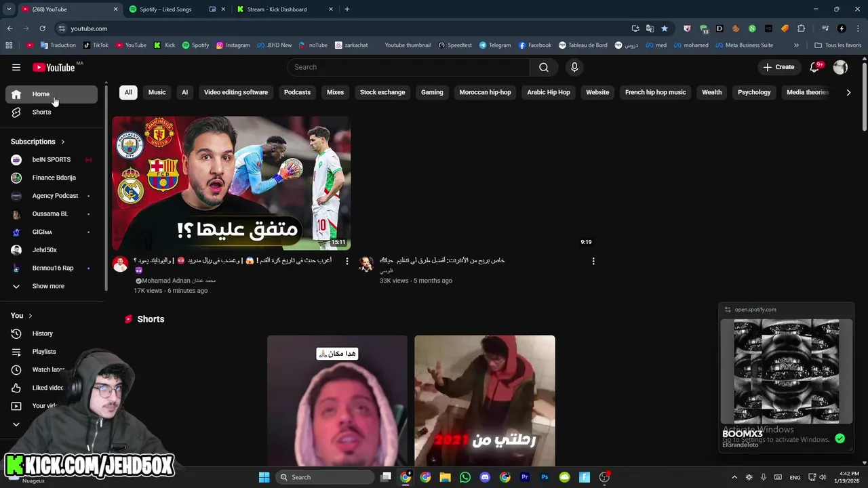
Task: Go to Home in the sidebar
Action: (x=52, y=94)
